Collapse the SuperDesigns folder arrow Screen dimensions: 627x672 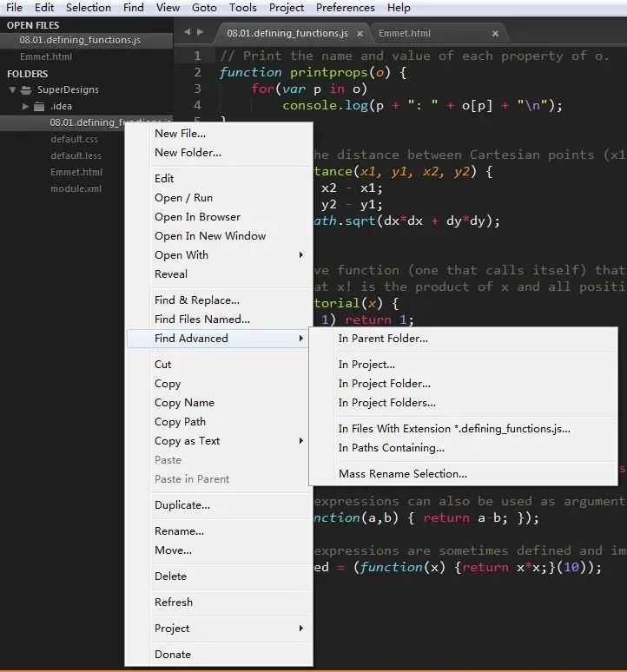12,90
